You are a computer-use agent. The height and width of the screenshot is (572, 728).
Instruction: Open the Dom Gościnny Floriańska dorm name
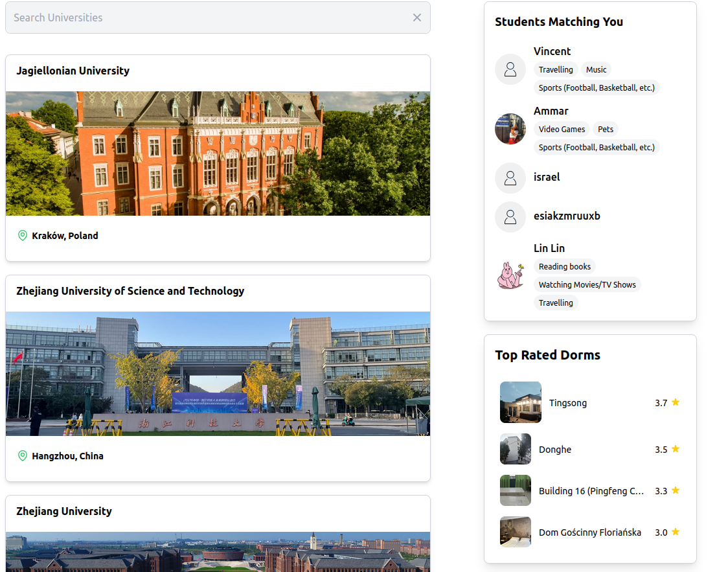coord(589,532)
